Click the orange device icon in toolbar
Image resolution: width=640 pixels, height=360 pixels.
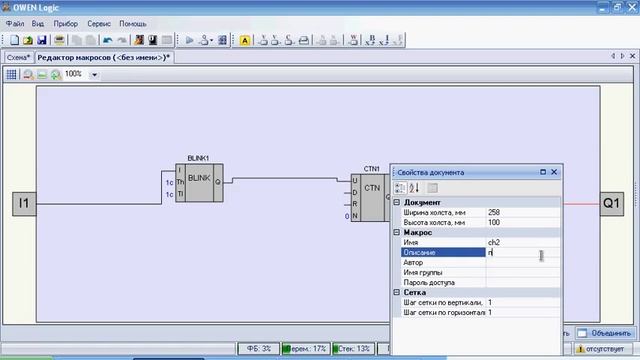[139, 40]
